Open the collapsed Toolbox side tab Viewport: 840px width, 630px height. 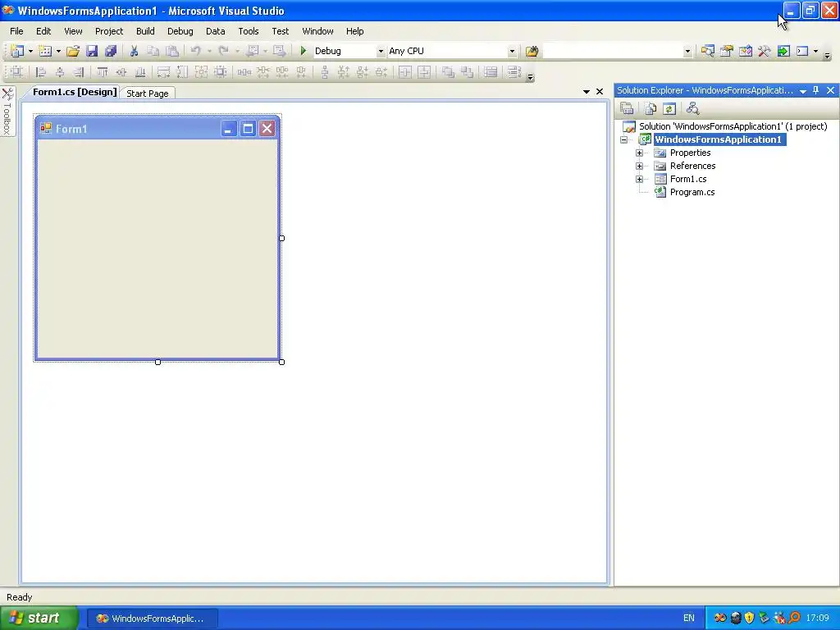pos(7,112)
